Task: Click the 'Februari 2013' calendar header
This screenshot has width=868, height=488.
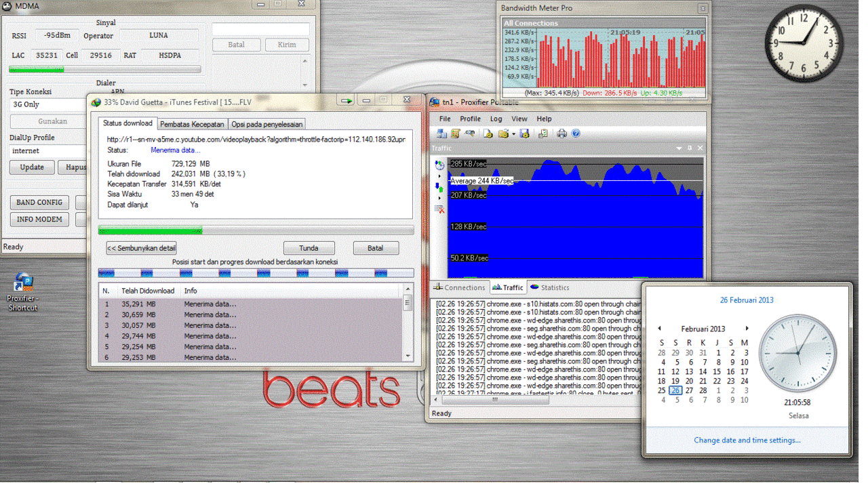Action: (x=703, y=329)
